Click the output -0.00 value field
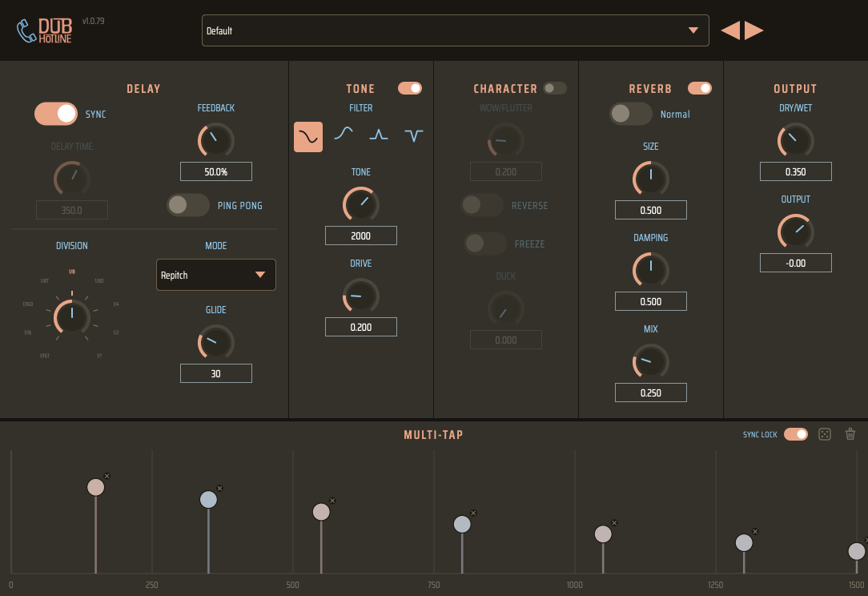This screenshot has height=596, width=868. pos(795,263)
